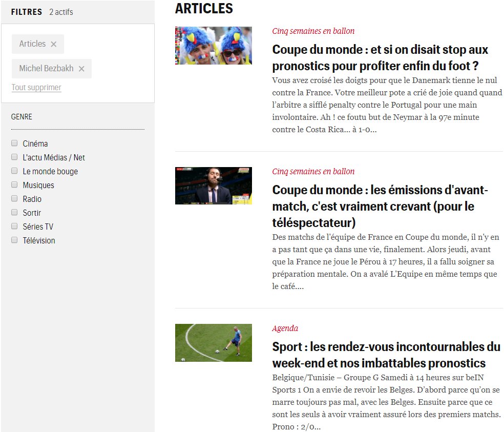Click the Articles filter tag label
This screenshot has height=432, width=504.
(x=32, y=44)
